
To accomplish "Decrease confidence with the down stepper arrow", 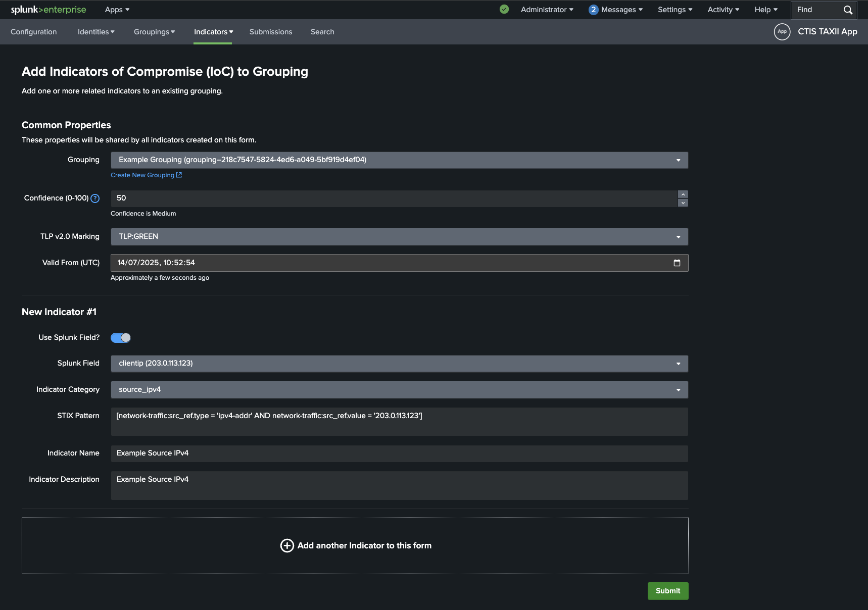I will click(x=683, y=203).
